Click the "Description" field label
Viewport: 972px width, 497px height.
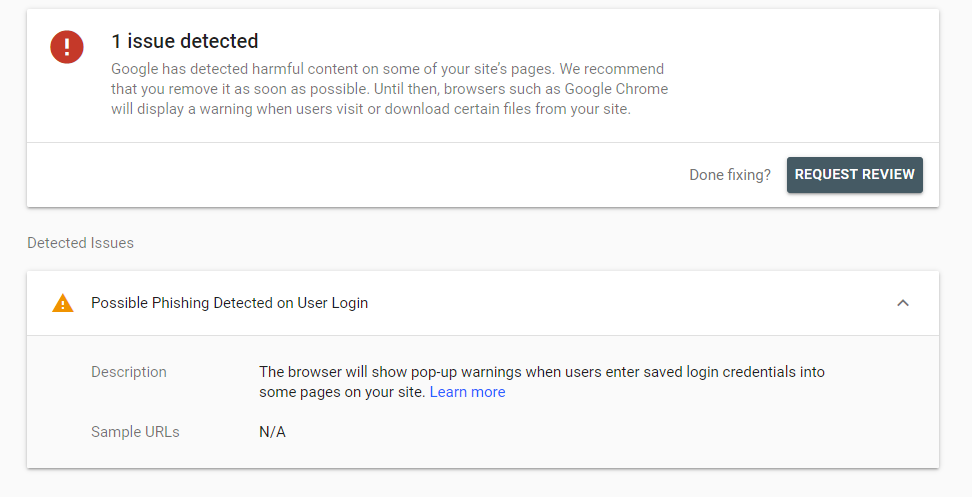[129, 372]
